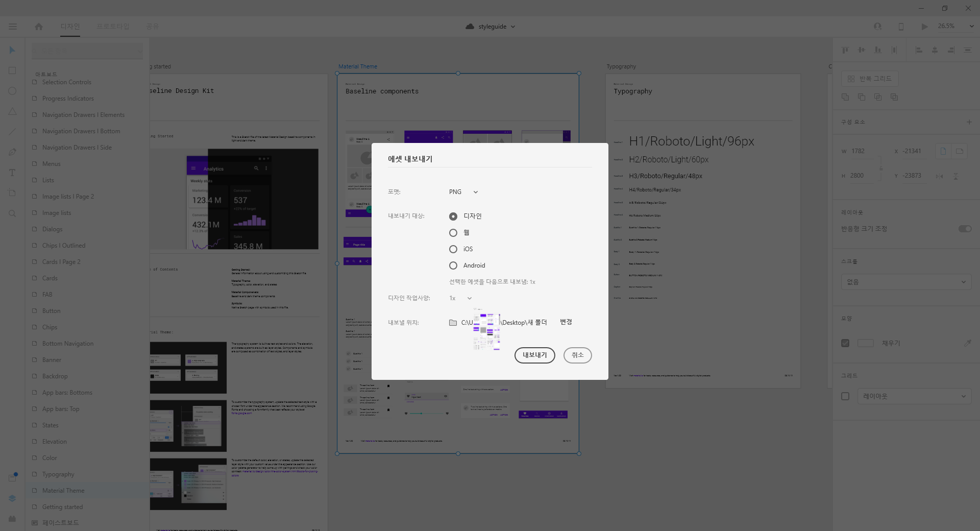This screenshot has width=980, height=531.
Task: Open the 1x design scale dropdown
Action: tap(460, 298)
